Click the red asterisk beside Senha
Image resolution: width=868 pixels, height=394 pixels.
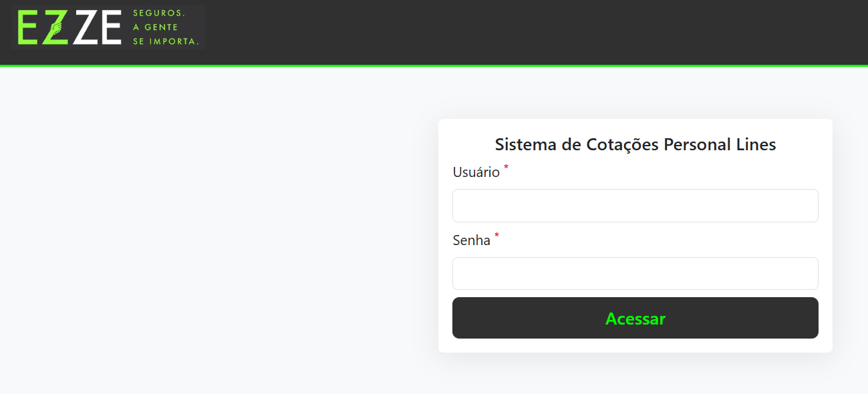pyautogui.click(x=496, y=235)
